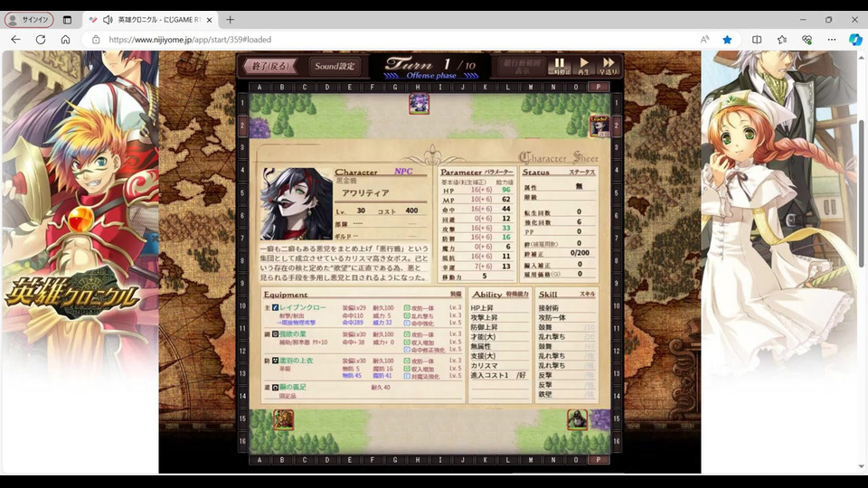
Task: Click the 黒羽の上衣 equipment name
Action: pyautogui.click(x=297, y=361)
